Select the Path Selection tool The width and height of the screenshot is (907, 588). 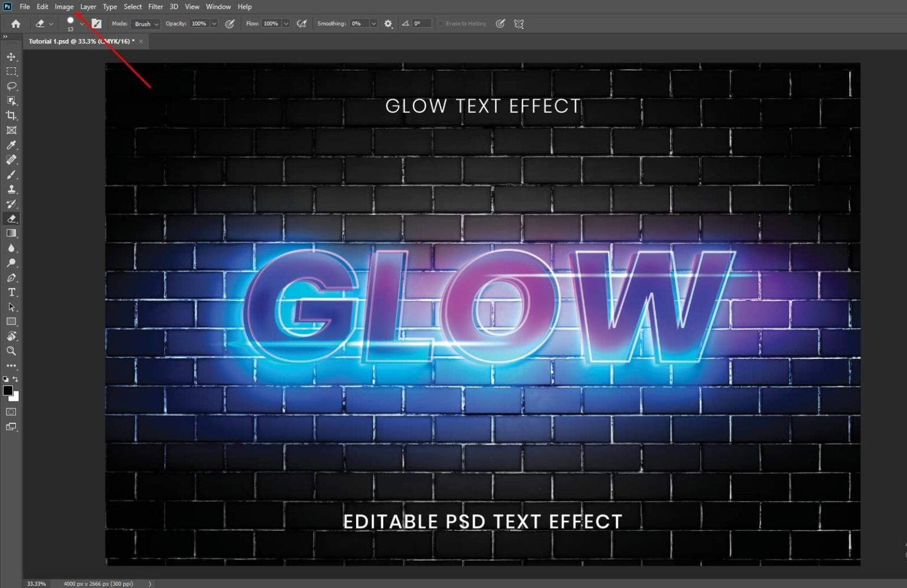pos(11,307)
